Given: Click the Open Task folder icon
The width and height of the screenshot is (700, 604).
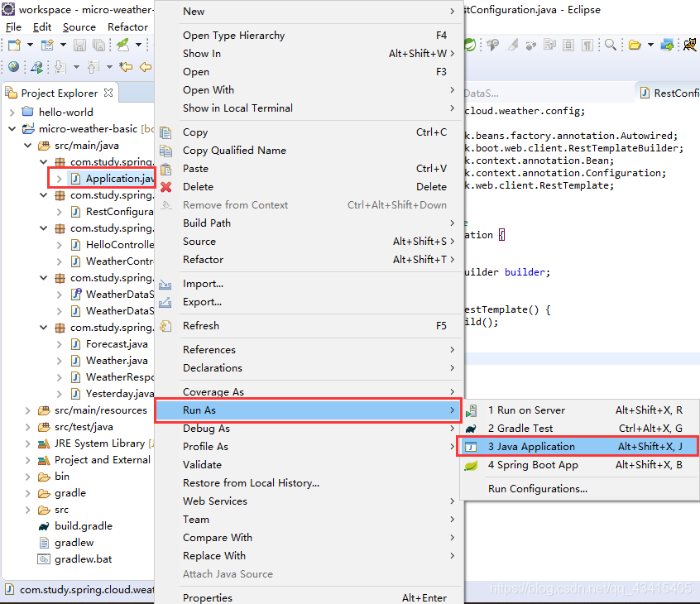Looking at the screenshot, I should tap(635, 45).
